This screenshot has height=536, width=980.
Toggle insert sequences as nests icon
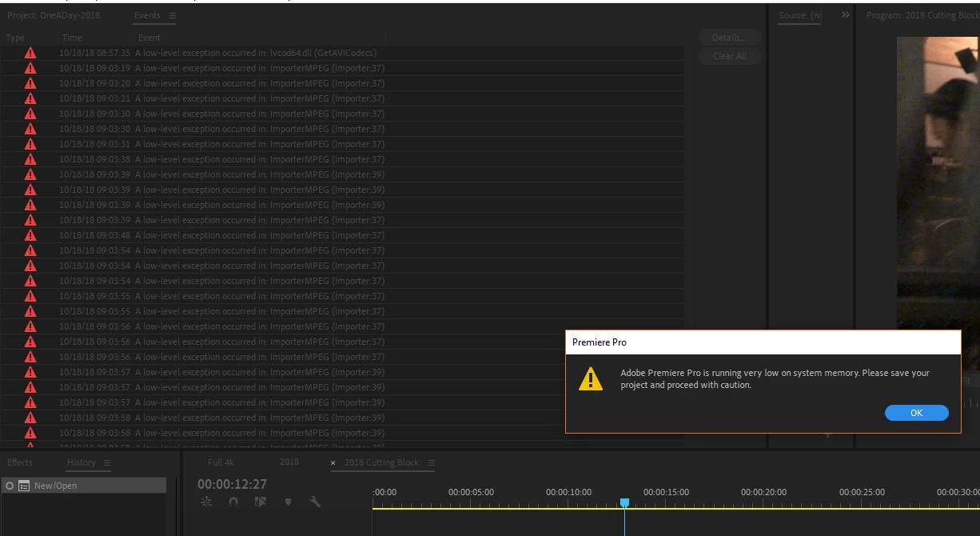click(206, 502)
